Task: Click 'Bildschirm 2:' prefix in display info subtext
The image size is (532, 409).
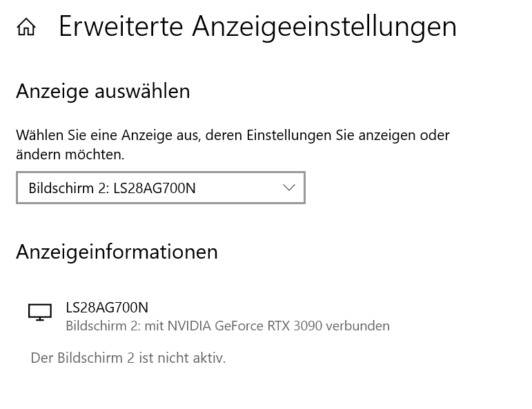Action: pyautogui.click(x=103, y=326)
